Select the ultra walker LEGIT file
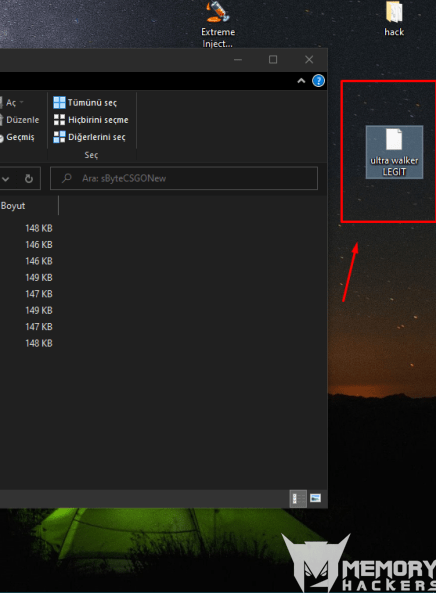 394,152
